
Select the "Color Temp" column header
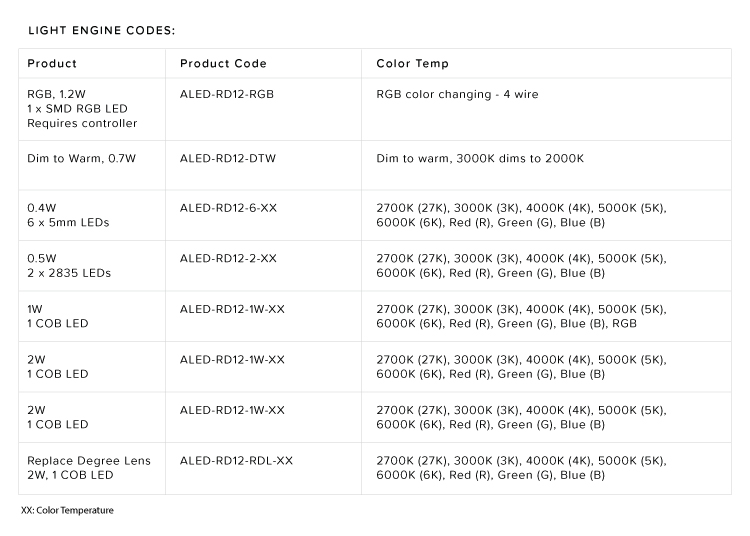[412, 64]
